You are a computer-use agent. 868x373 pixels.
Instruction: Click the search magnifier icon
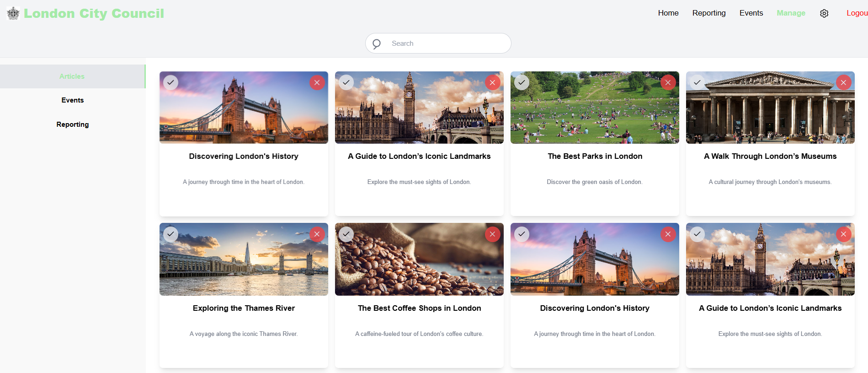[x=377, y=43]
